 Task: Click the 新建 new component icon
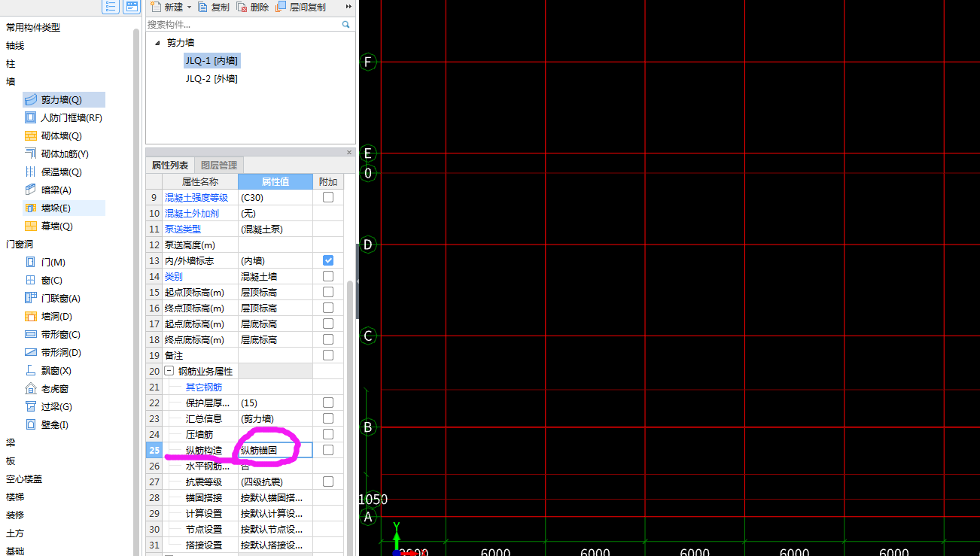[x=156, y=7]
